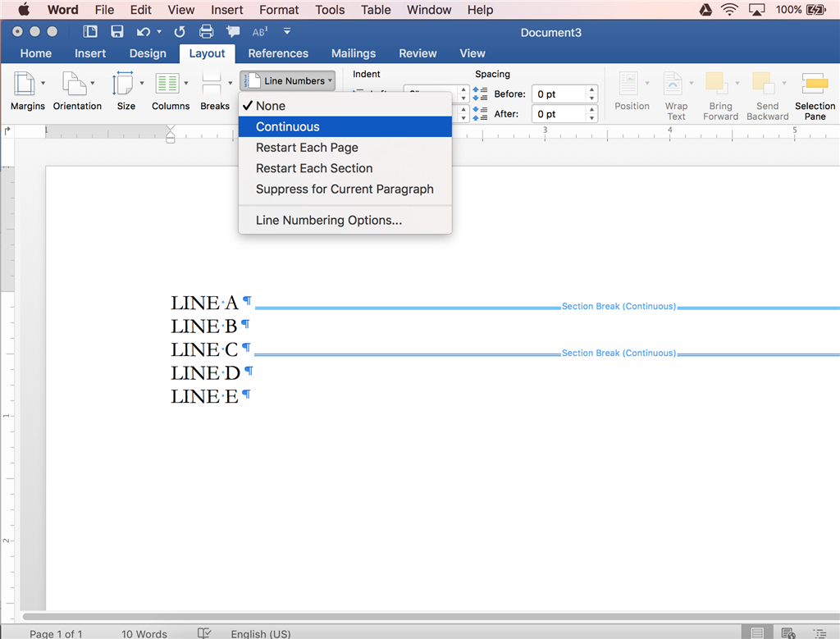840x639 pixels.
Task: Click the sidebar toggle icon in title bar
Action: (90, 32)
